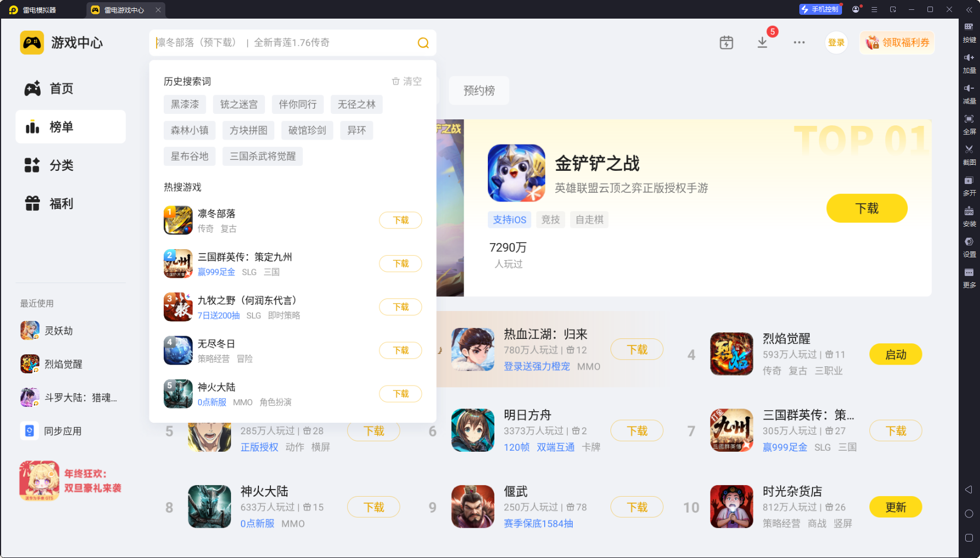The image size is (980, 558).
Task: Select 黑漆漆 history search chip
Action: [185, 104]
